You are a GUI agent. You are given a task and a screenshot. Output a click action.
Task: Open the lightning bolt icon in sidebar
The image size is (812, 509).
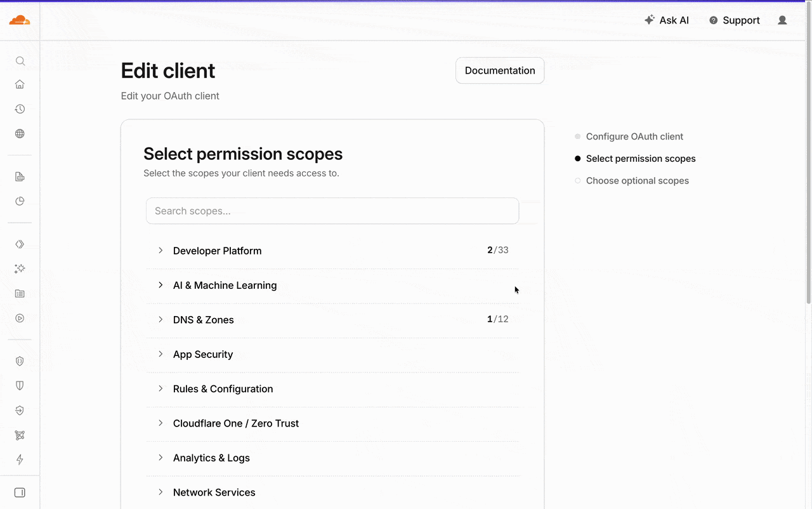[20, 459]
